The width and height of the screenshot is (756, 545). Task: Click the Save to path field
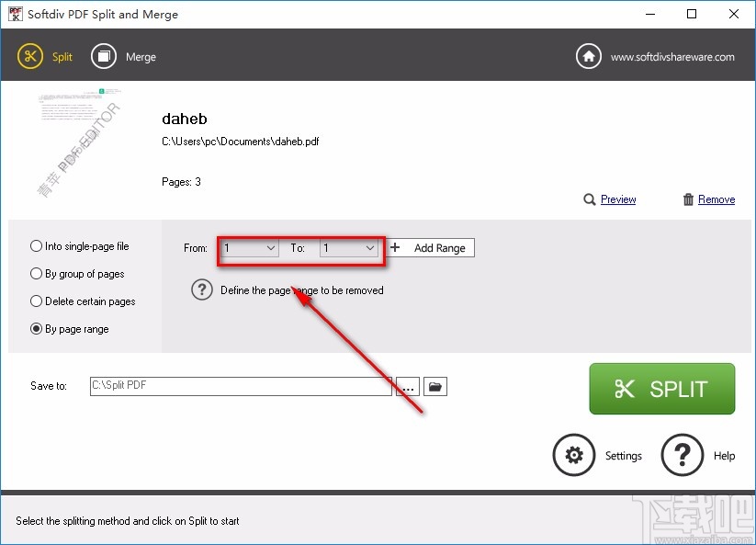tap(241, 386)
